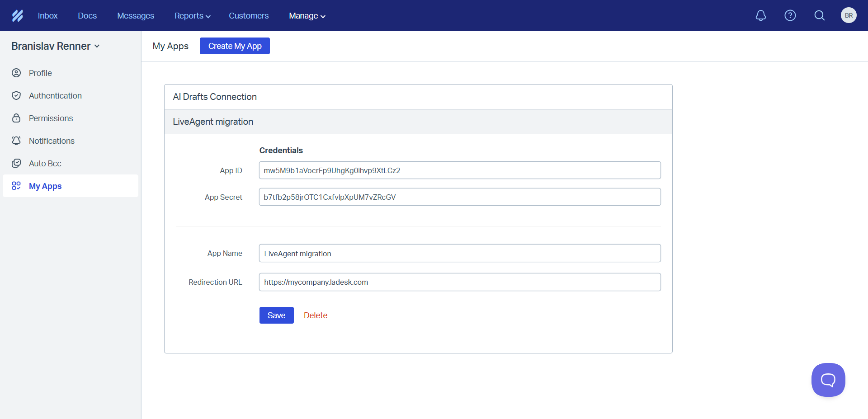Save the LiveAgent migration app

pyautogui.click(x=276, y=315)
